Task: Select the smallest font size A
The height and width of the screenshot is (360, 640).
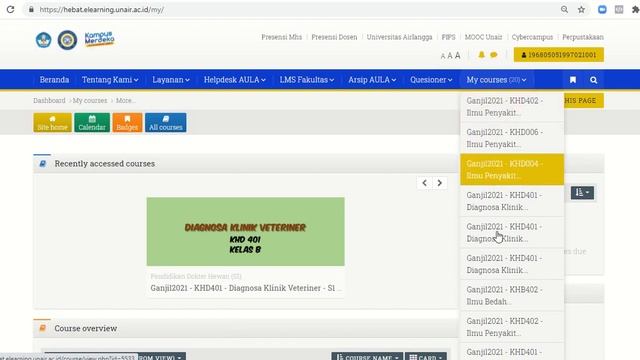Action: (x=443, y=56)
